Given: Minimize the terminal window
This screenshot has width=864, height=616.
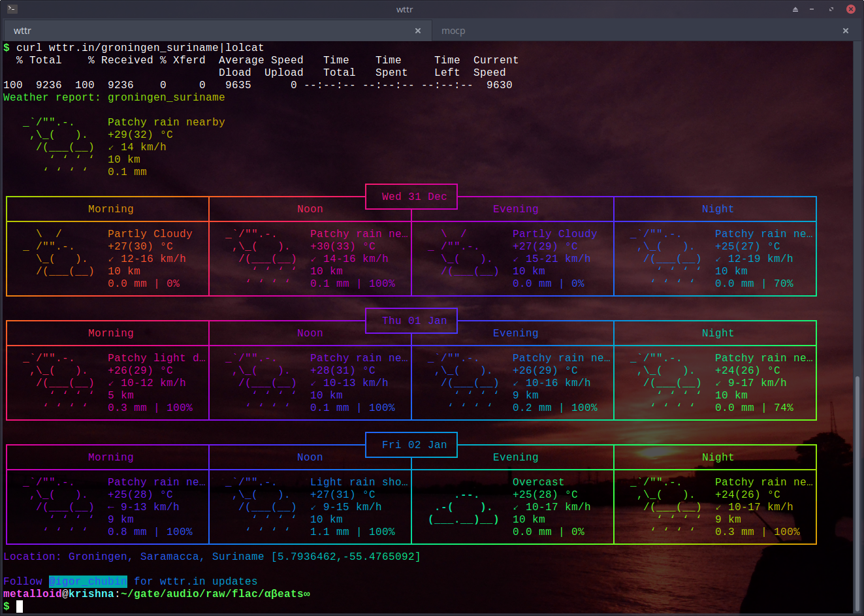Looking at the screenshot, I should tap(812, 9).
